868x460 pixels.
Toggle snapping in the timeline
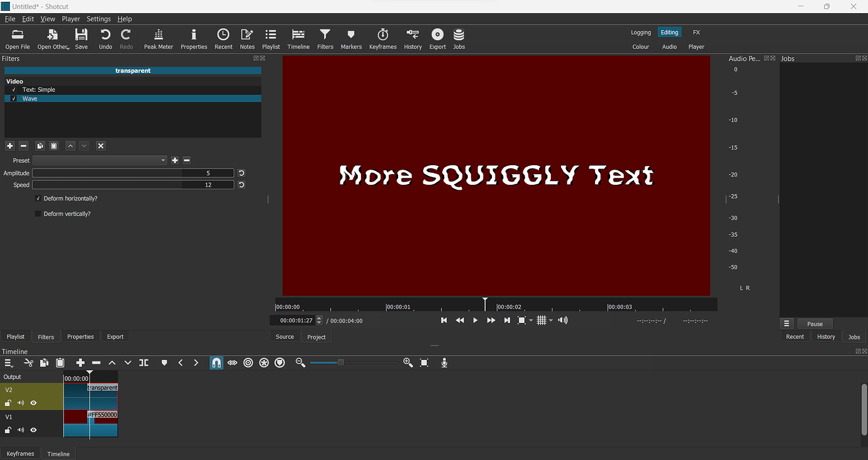tap(216, 363)
